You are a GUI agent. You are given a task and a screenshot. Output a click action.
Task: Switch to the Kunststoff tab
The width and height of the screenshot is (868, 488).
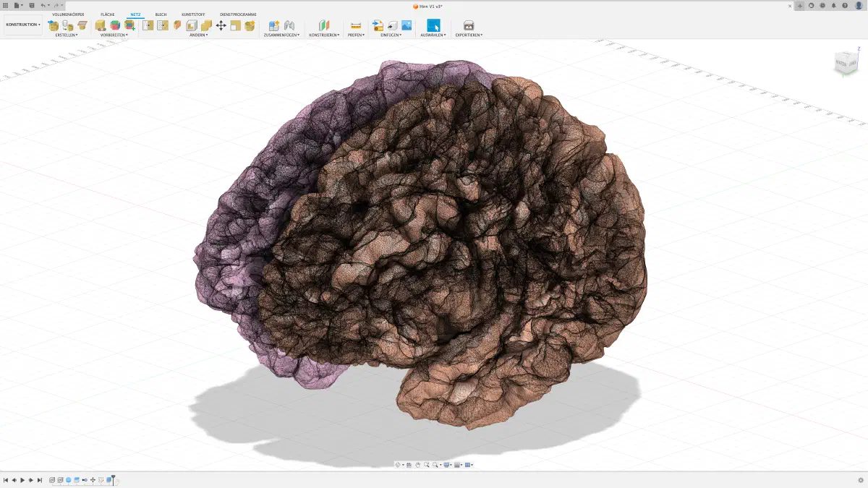(x=192, y=14)
